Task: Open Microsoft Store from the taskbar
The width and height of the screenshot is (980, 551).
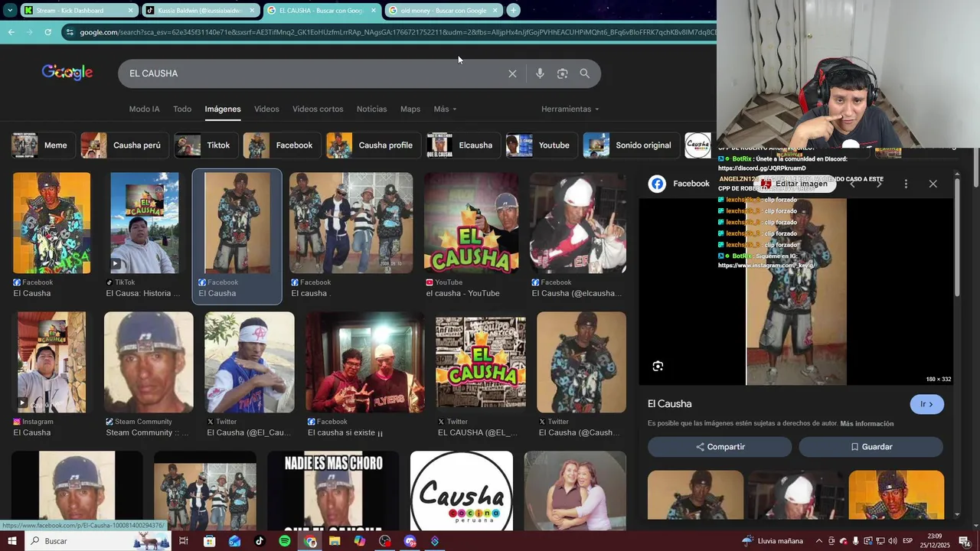Action: [x=209, y=541]
